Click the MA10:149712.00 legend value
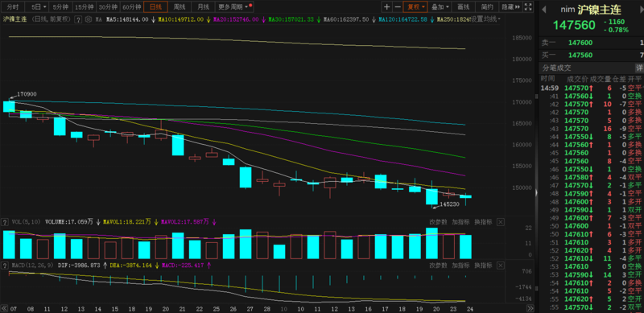 [180, 19]
